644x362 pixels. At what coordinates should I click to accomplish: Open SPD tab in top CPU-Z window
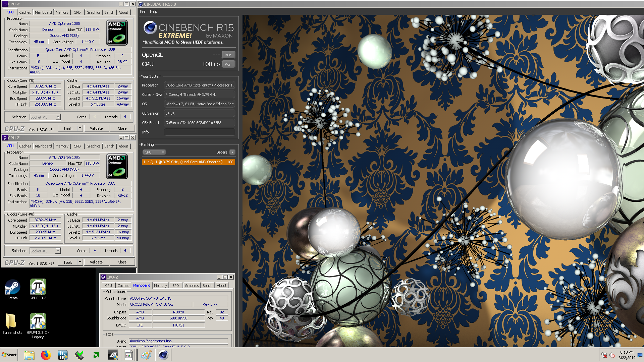(77, 12)
